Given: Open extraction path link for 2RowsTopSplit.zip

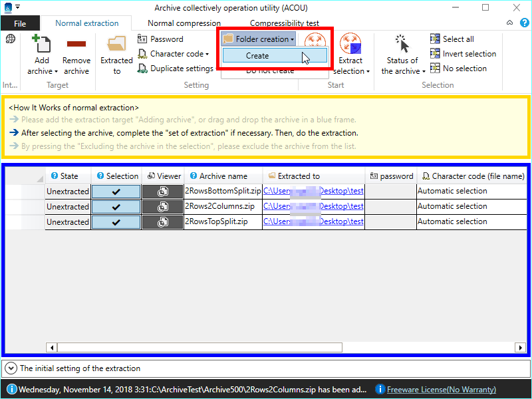Looking at the screenshot, I should 313,222.
